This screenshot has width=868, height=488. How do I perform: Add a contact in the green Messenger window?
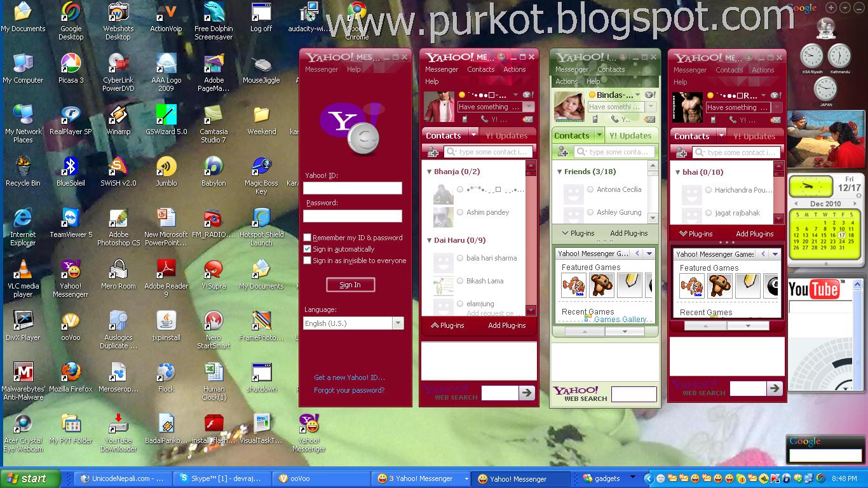click(x=562, y=152)
